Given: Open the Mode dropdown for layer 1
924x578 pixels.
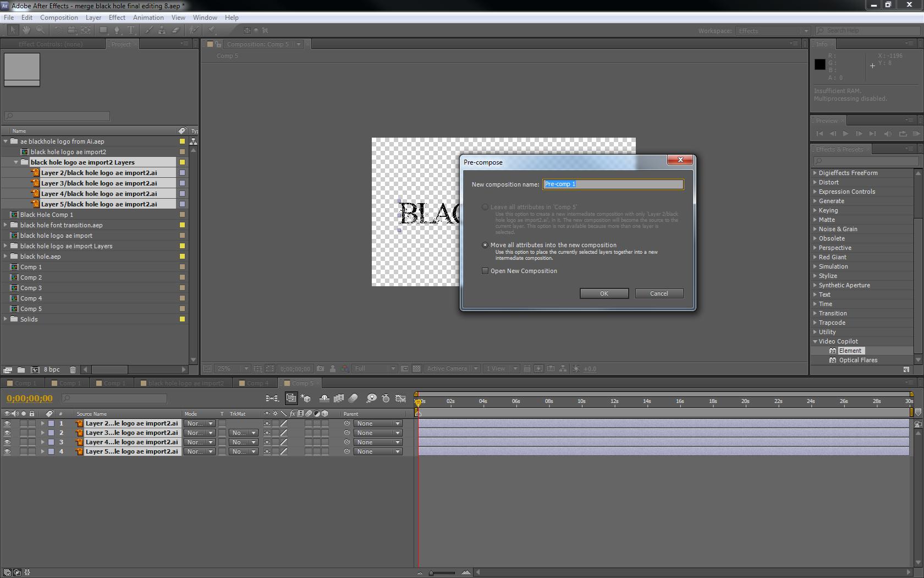Looking at the screenshot, I should click(x=199, y=423).
